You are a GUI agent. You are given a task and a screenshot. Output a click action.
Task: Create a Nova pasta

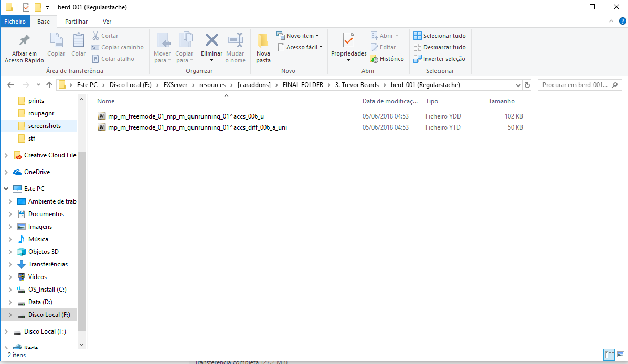pos(263,48)
